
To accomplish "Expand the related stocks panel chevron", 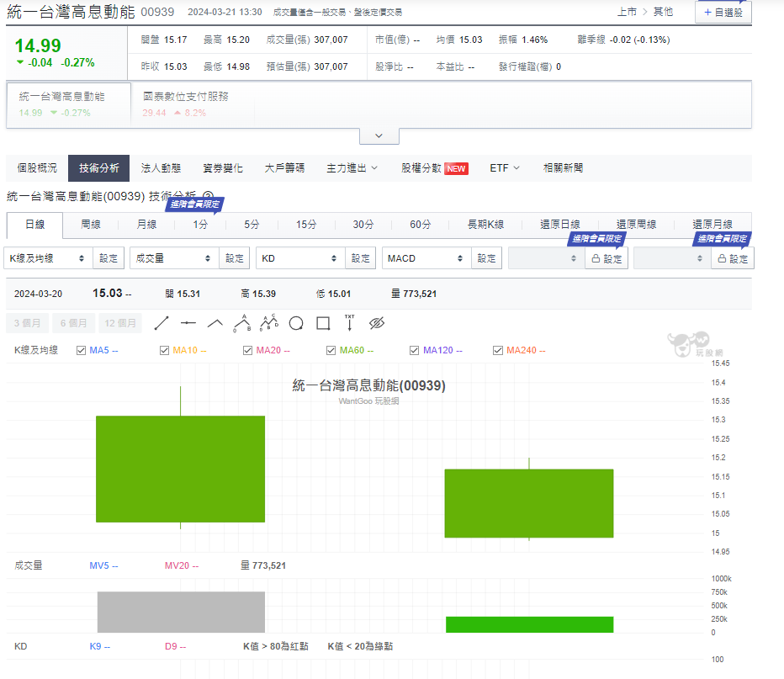I will pos(379,136).
